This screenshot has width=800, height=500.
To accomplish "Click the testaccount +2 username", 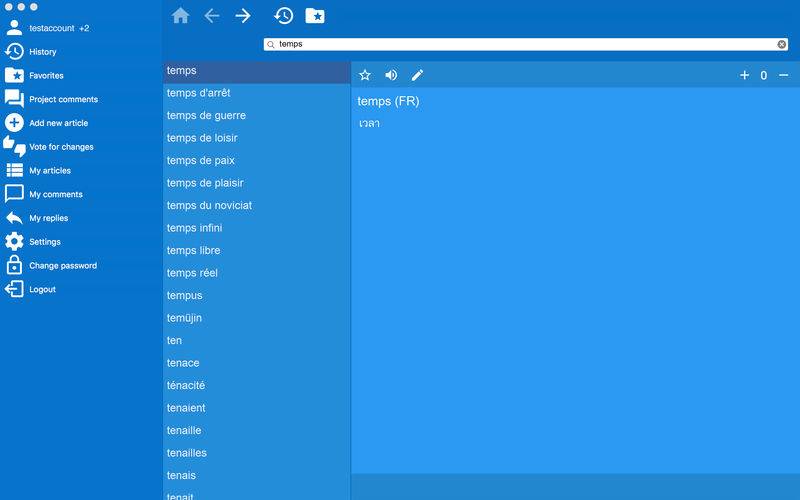I will pyautogui.click(x=59, y=28).
